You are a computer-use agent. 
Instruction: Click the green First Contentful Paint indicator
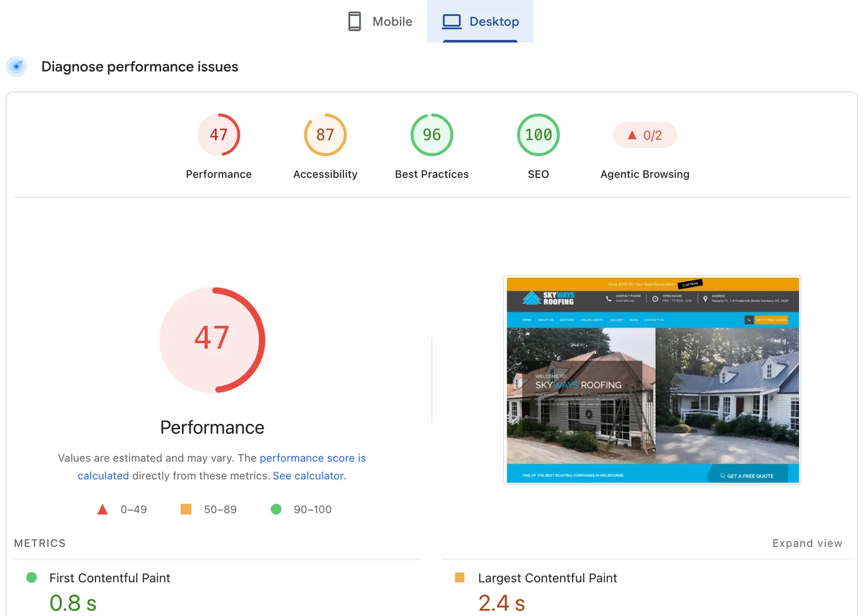point(31,578)
